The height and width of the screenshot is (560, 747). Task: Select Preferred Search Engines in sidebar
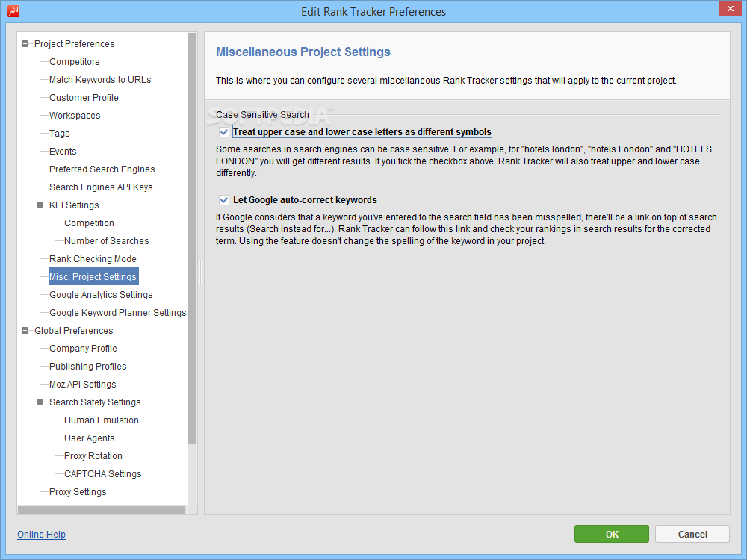coord(102,169)
